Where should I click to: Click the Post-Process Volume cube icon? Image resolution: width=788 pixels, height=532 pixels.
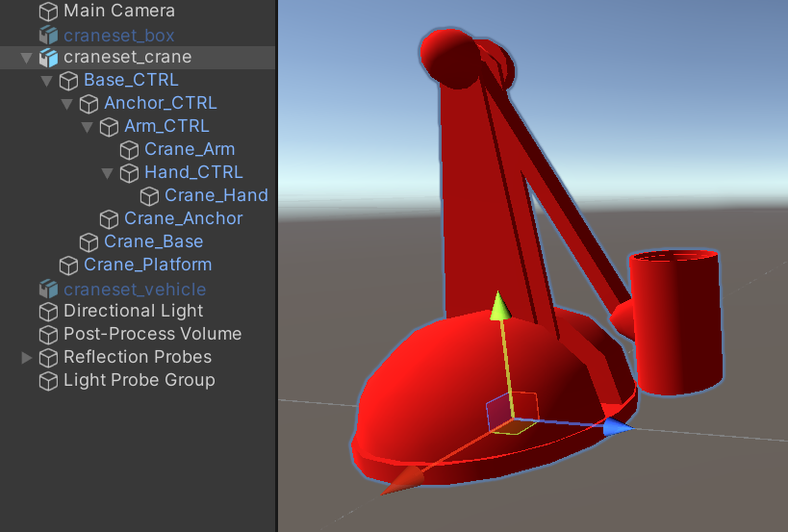(48, 335)
